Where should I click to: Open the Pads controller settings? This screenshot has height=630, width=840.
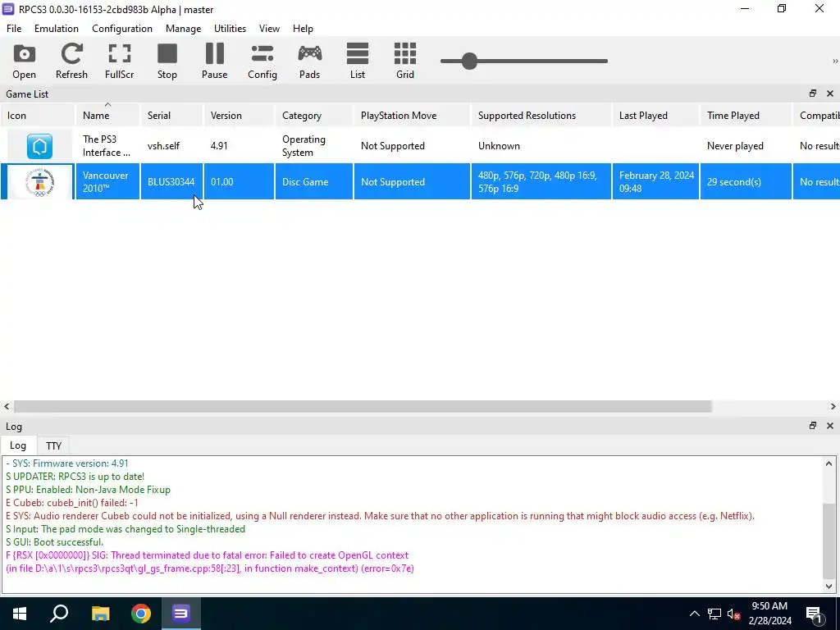[309, 61]
